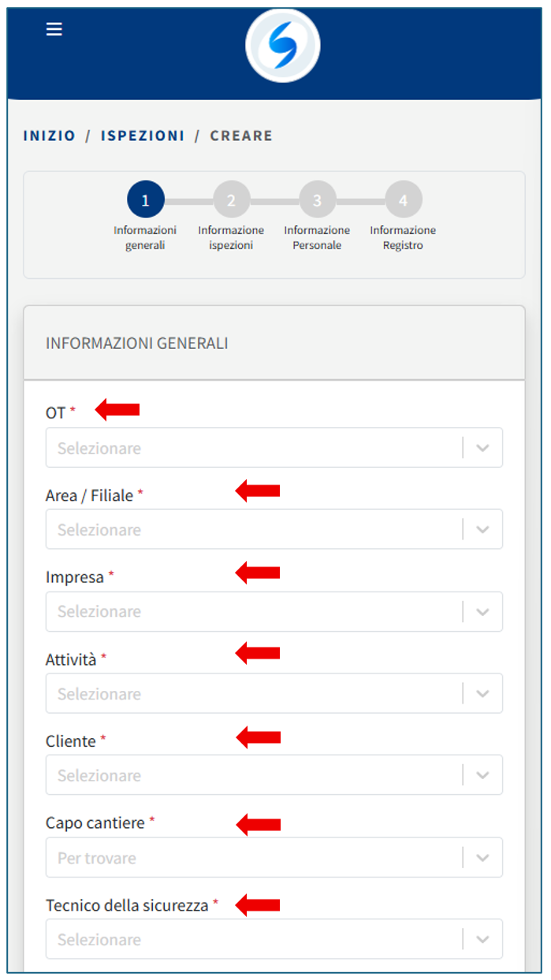Expand the Cliente dropdown arrow
Viewport: 551px width, 980px height.
[482, 775]
